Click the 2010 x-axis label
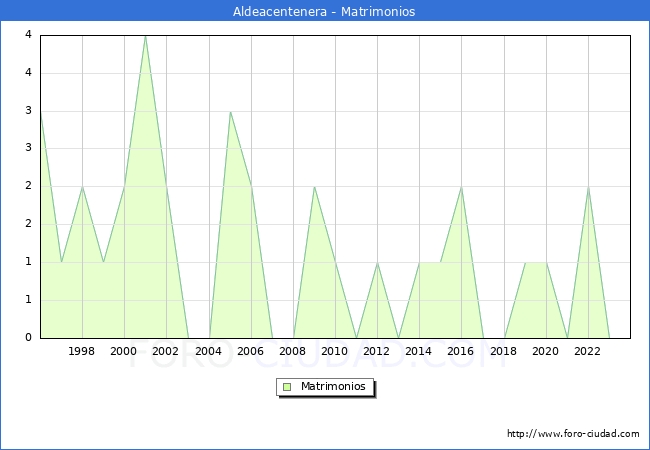The image size is (650, 450). [x=335, y=351]
